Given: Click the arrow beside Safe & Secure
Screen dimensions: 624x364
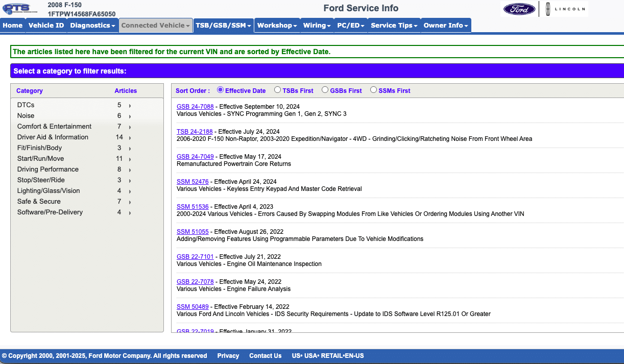Looking at the screenshot, I should click(x=130, y=202).
